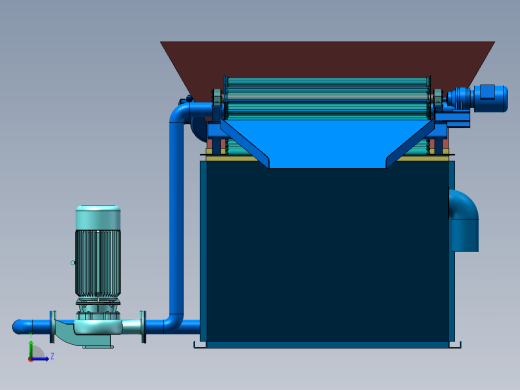
Task: Select the elbow outlet pipe on tank side
Action: point(464,221)
